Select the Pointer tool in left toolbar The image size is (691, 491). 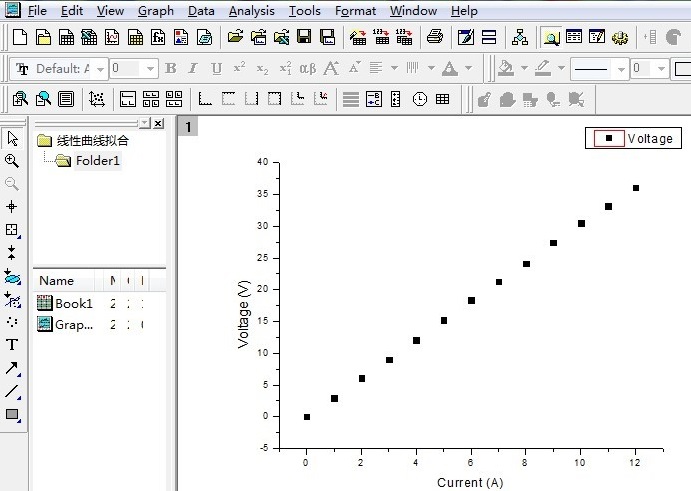12,138
